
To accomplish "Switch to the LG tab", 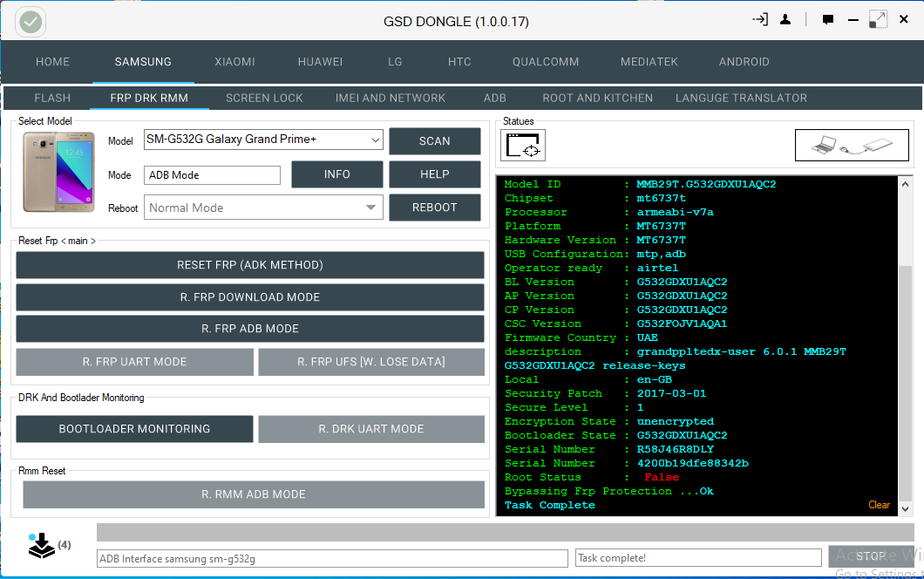I will point(395,62).
